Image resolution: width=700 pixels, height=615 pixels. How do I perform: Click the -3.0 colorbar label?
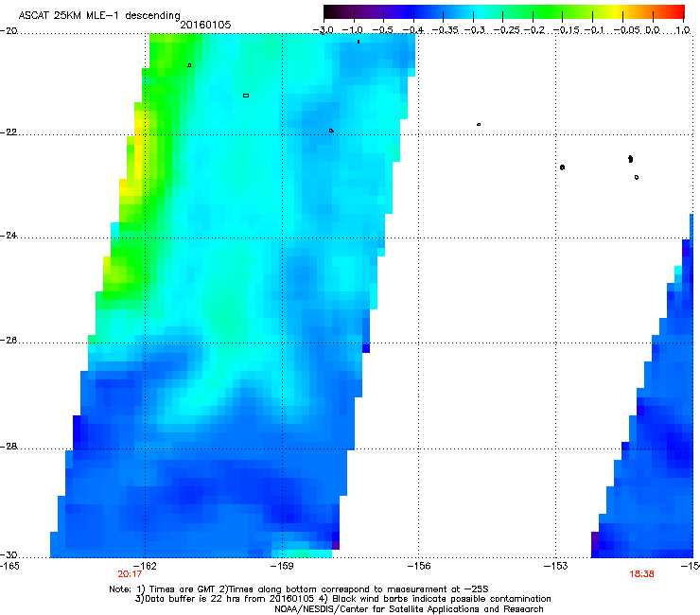tap(323, 30)
